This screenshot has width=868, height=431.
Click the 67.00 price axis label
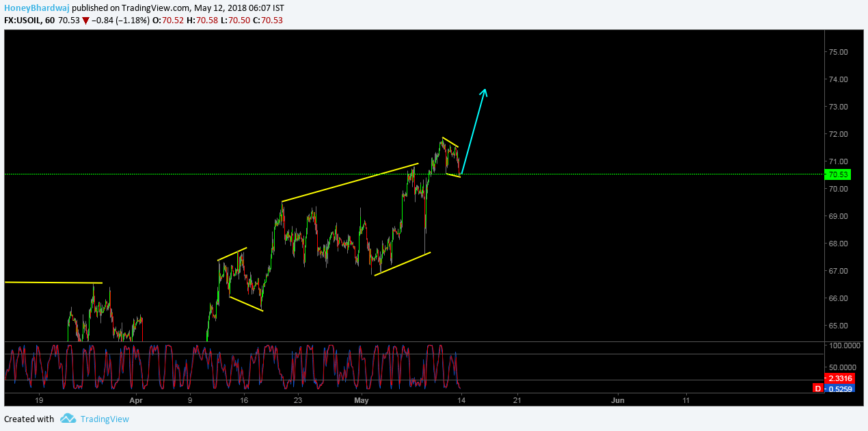coord(838,271)
